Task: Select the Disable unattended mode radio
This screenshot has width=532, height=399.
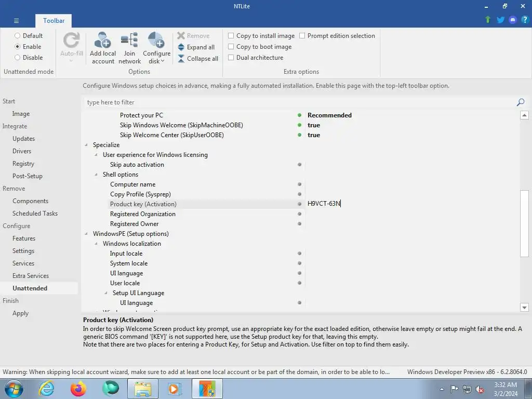Action: (x=17, y=57)
